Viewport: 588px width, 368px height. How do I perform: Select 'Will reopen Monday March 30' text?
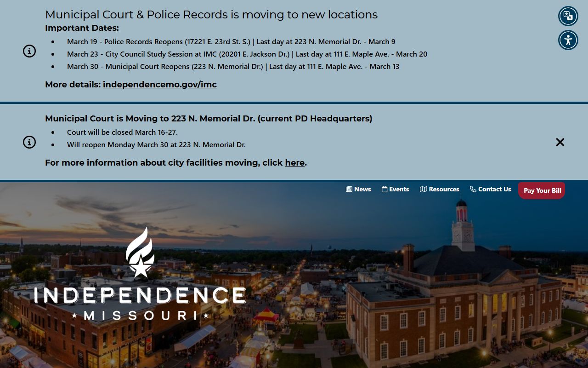156,144
